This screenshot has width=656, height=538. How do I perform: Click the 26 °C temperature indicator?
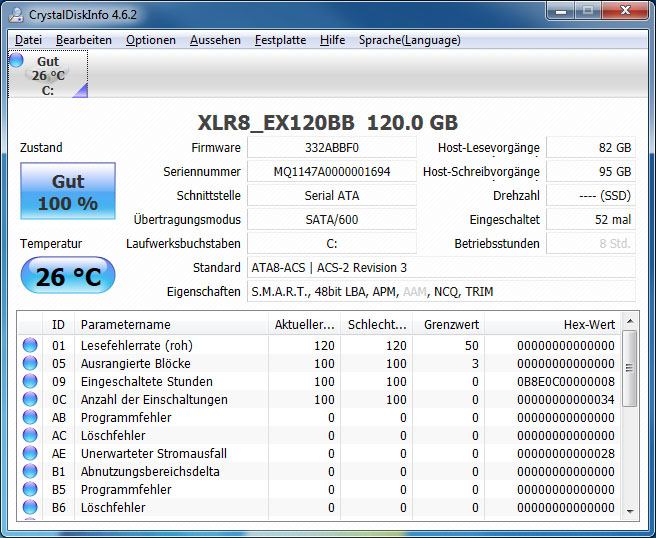[68, 276]
